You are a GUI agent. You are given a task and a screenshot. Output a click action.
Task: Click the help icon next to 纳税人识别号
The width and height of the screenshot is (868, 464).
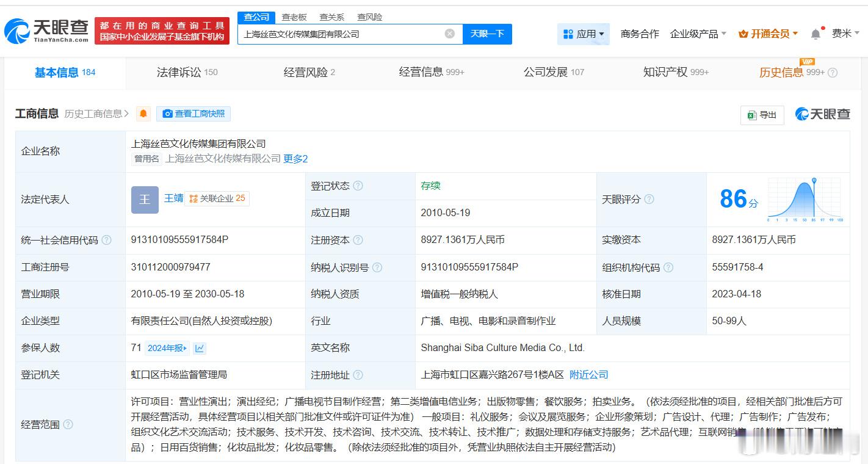click(377, 267)
